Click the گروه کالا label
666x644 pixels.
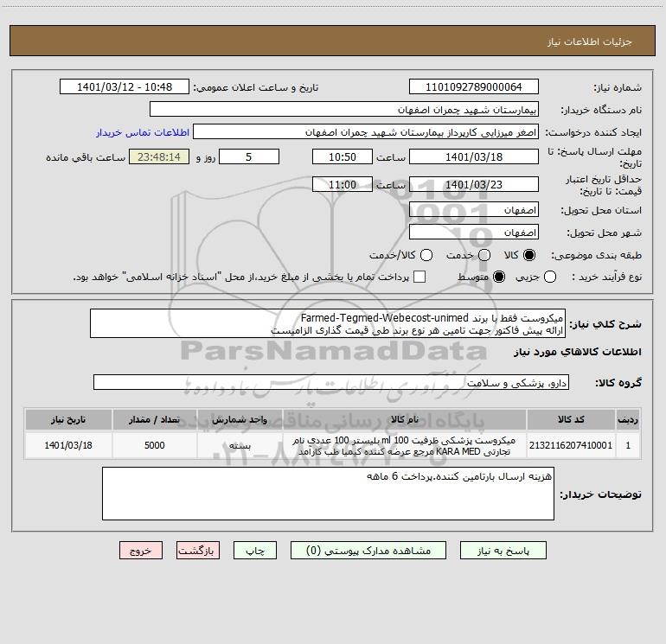(618, 383)
